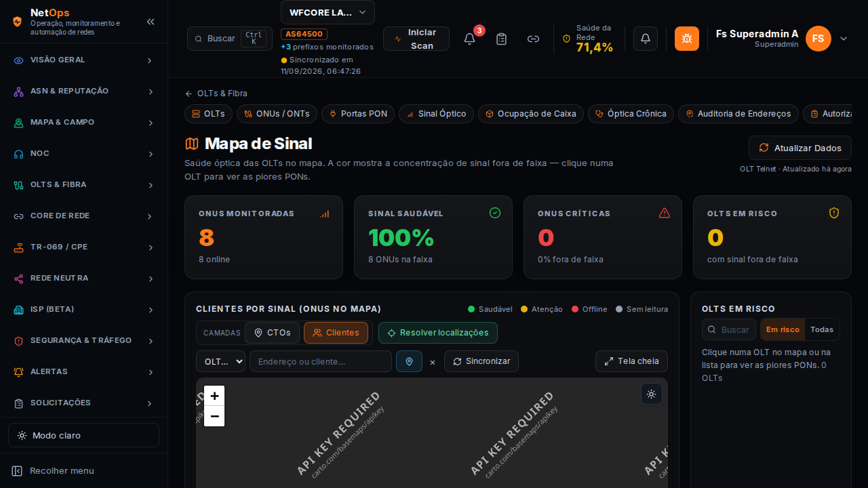Image resolution: width=868 pixels, height=488 pixels.
Task: Open the Portas PON tab
Action: (358, 114)
